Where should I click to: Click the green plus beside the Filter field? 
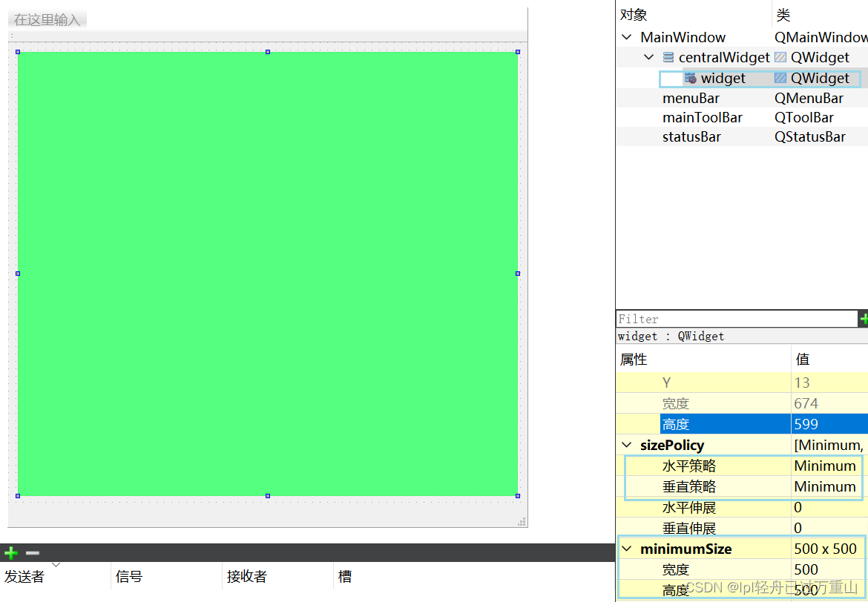click(863, 319)
